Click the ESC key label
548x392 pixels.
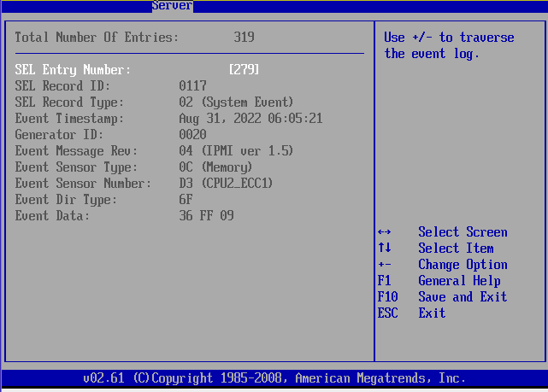(387, 313)
